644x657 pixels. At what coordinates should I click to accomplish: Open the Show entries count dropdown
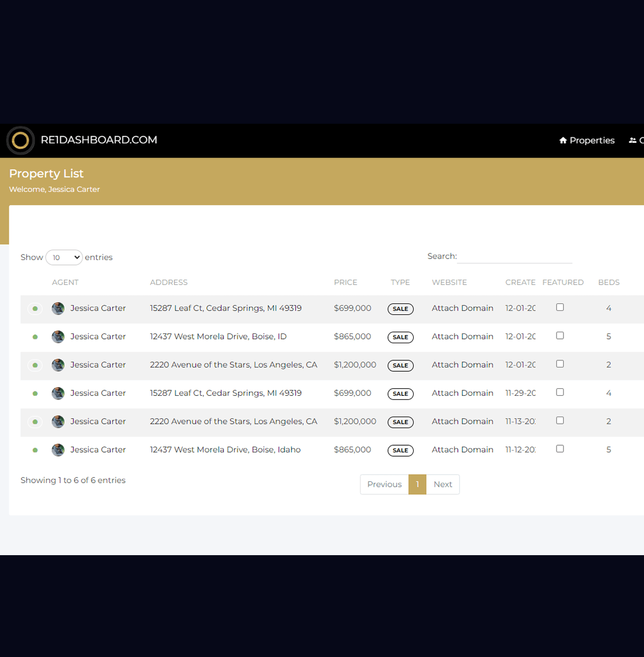pos(64,257)
